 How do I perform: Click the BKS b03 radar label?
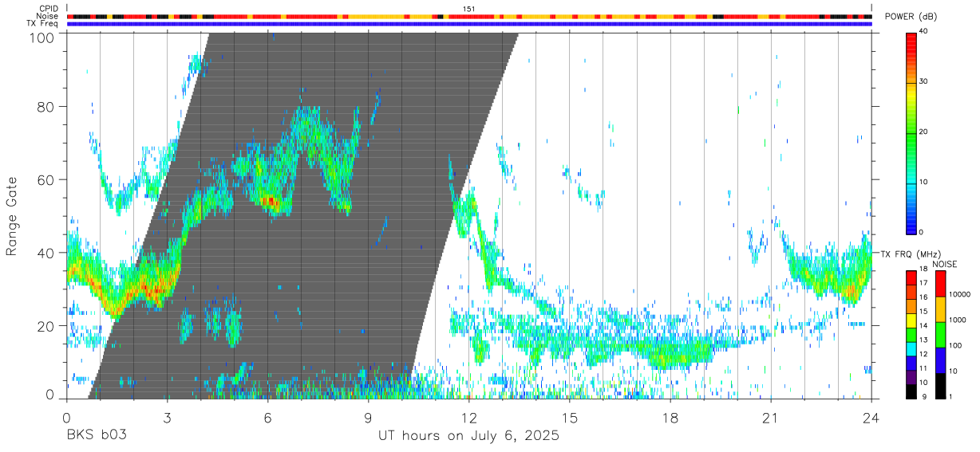point(97,436)
